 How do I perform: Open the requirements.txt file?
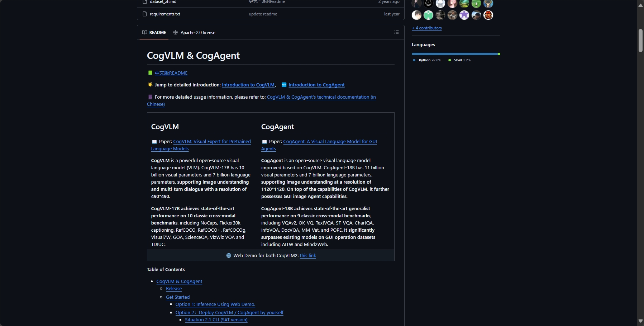pyautogui.click(x=165, y=14)
